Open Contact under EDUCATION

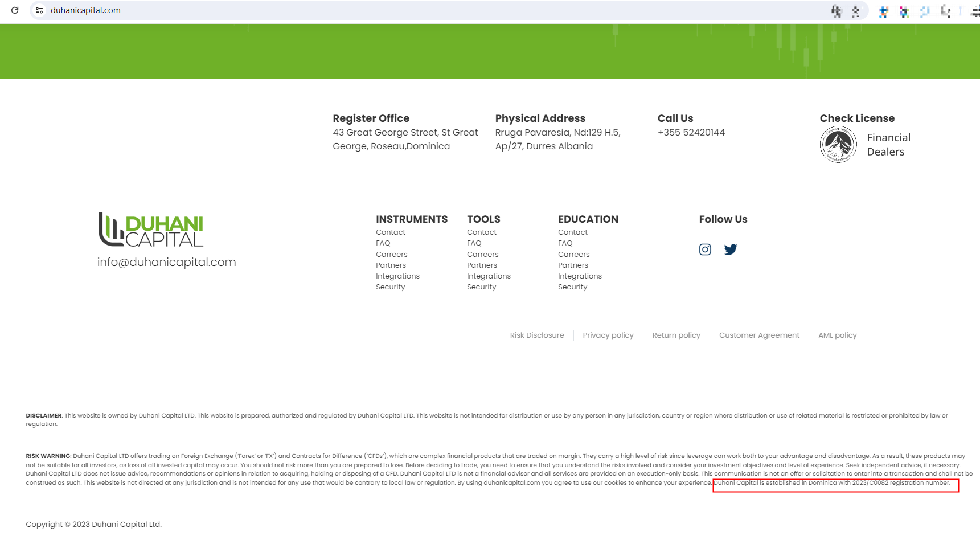pyautogui.click(x=573, y=232)
